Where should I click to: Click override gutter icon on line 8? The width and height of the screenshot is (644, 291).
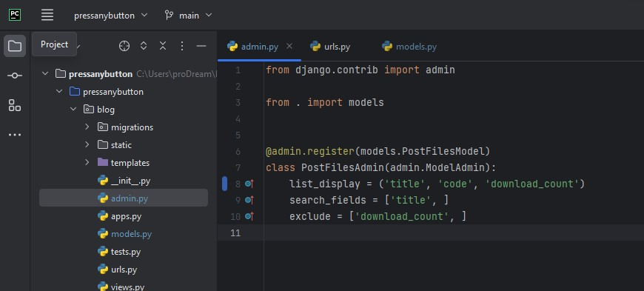[249, 184]
